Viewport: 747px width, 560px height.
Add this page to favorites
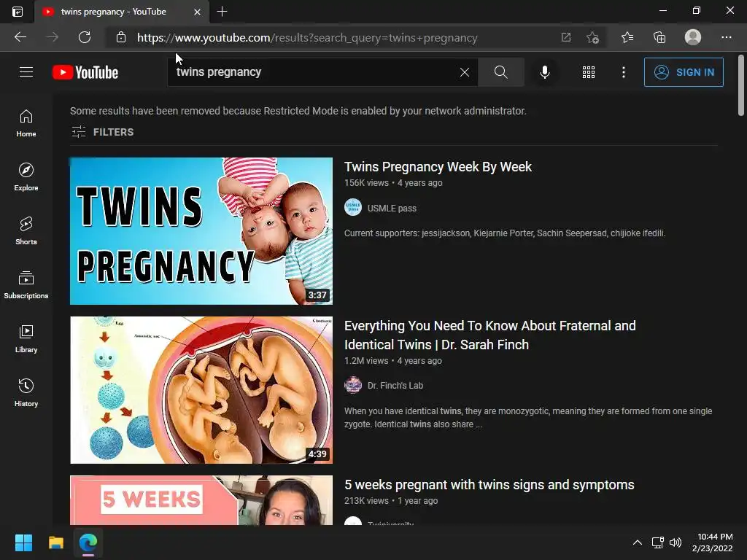coord(592,37)
